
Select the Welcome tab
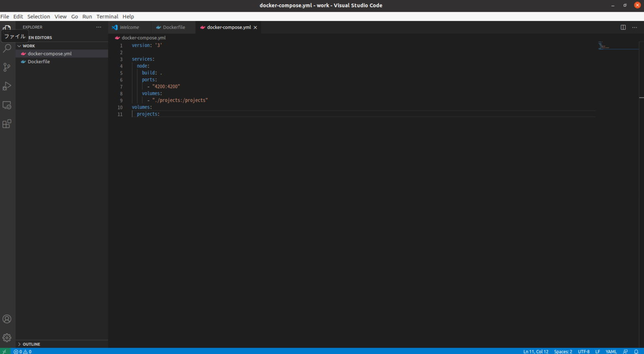[129, 27]
